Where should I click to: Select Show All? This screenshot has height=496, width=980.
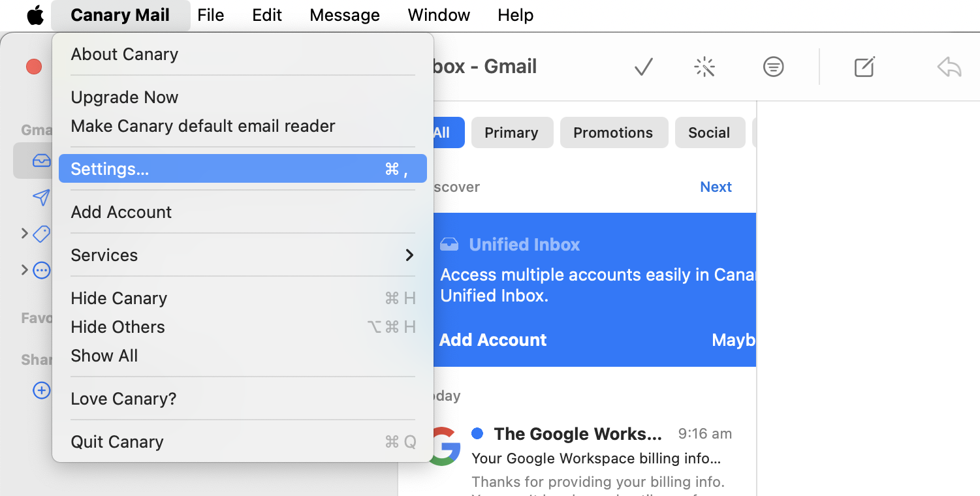[243, 356]
